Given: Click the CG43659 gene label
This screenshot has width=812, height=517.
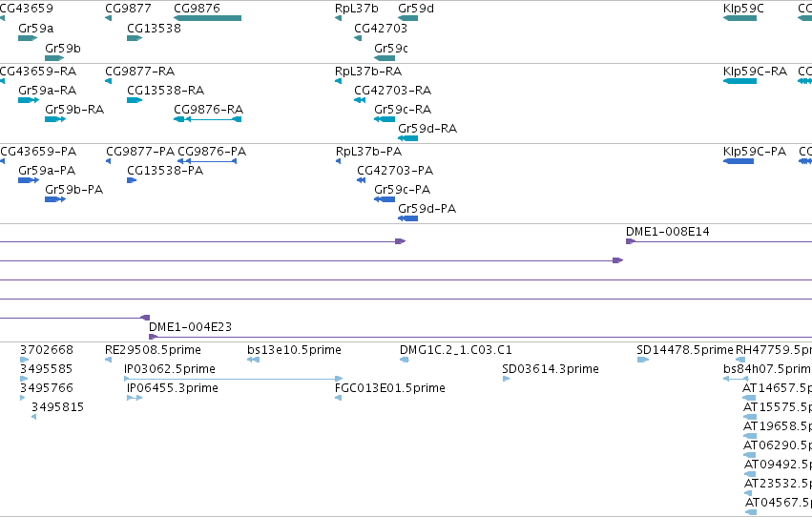Looking at the screenshot, I should 26,9.
